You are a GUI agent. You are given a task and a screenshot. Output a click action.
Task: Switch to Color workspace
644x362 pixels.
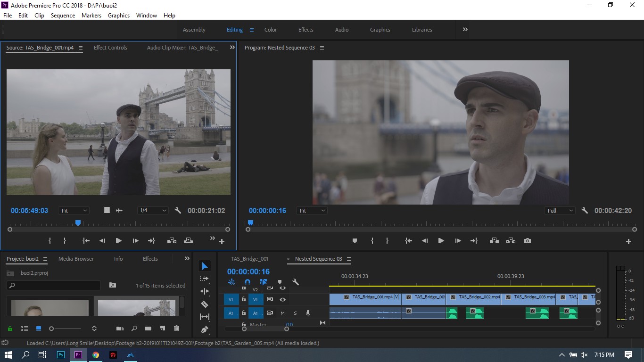pos(271,30)
